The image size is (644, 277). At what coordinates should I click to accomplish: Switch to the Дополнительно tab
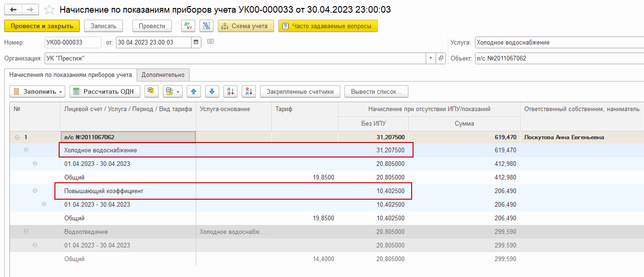coord(163,75)
